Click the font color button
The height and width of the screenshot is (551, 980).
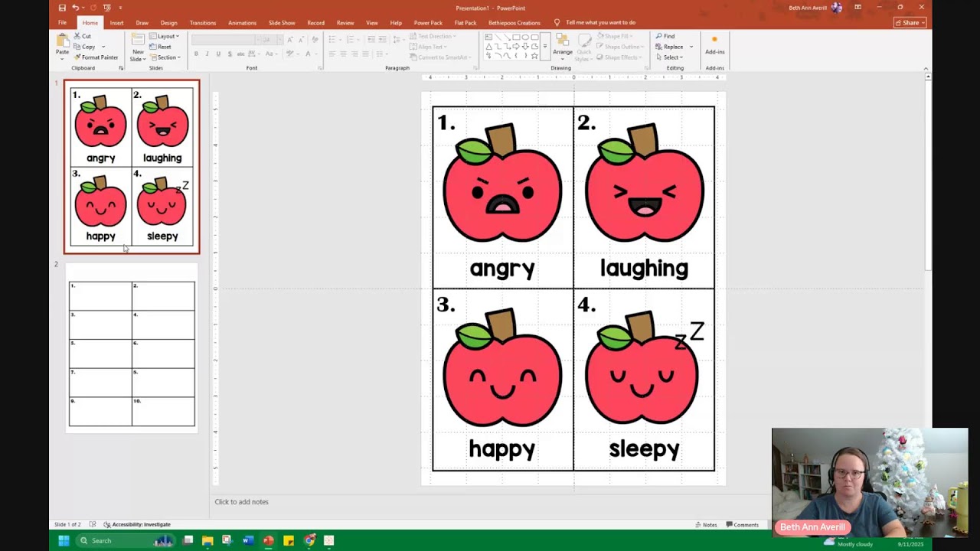(308, 54)
